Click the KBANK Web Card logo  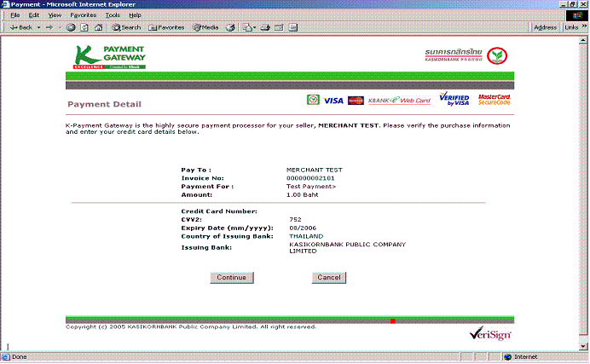click(x=399, y=101)
